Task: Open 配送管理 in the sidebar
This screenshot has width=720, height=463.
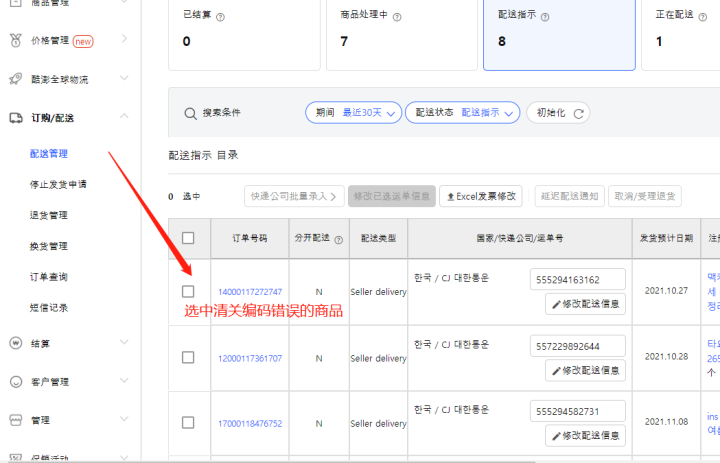Action: point(49,154)
